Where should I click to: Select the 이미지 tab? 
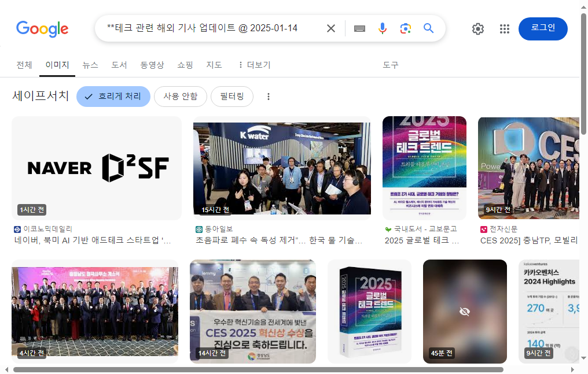(x=57, y=65)
